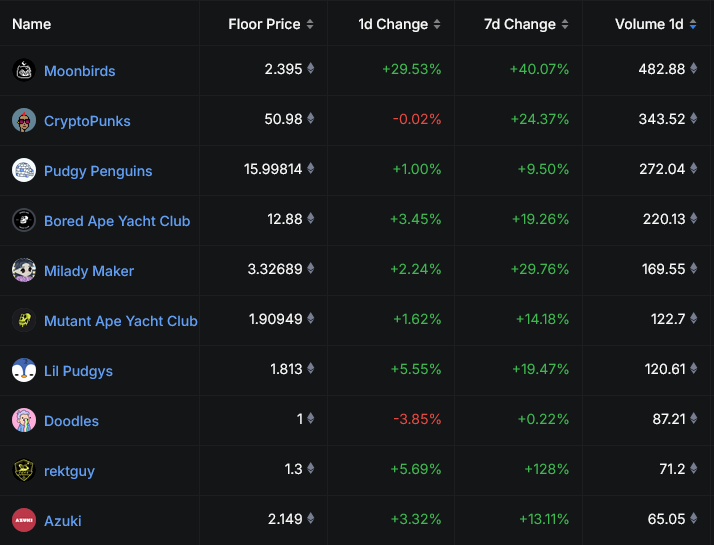Open the Moonbirds collection link

click(80, 71)
